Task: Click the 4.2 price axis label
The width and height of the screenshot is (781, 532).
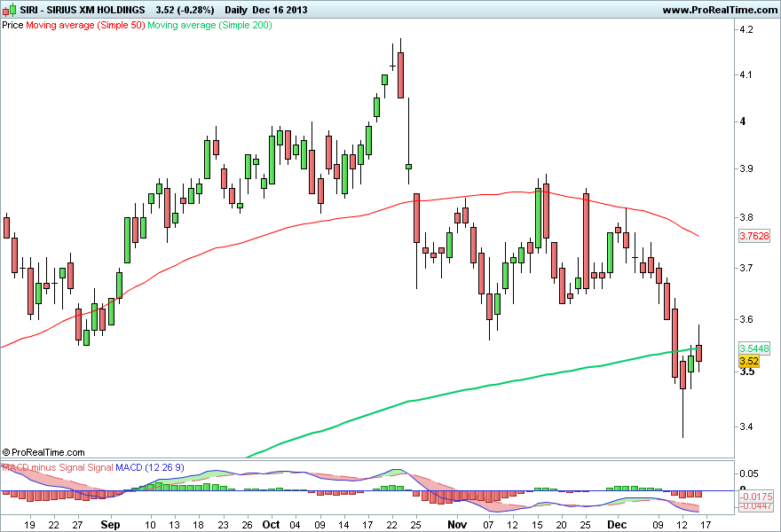Action: [746, 29]
